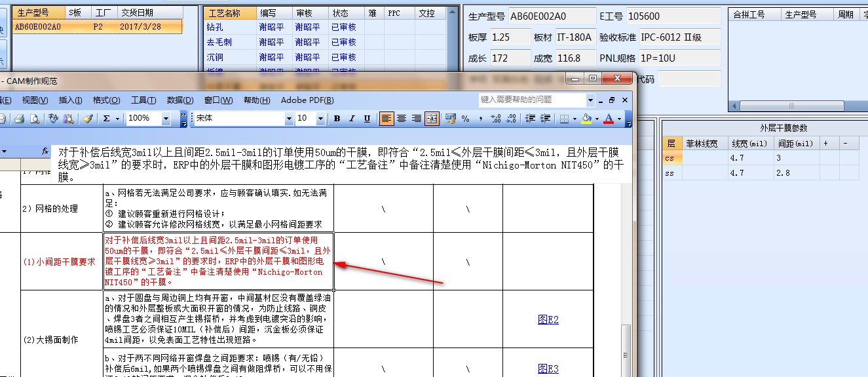The height and width of the screenshot is (377, 868).
Task: Open the AutoSum dropdown arrow
Action: 117,119
